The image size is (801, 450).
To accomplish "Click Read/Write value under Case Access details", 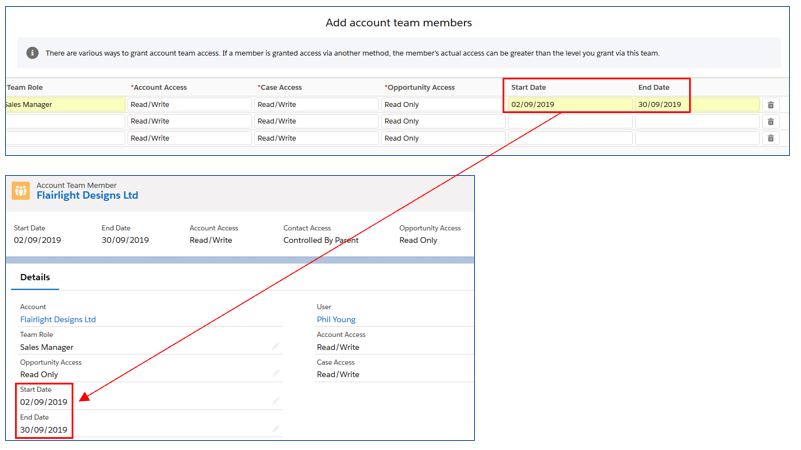I will coord(338,374).
